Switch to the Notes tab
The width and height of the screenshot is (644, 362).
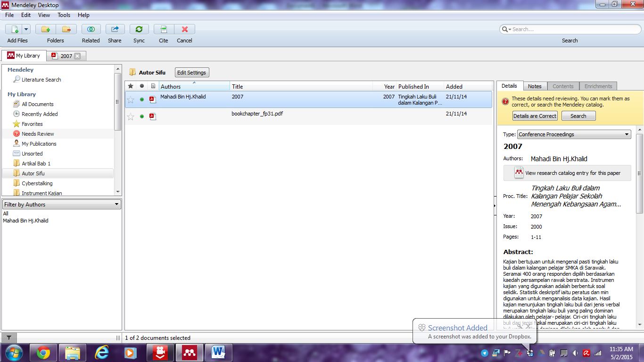pyautogui.click(x=535, y=86)
